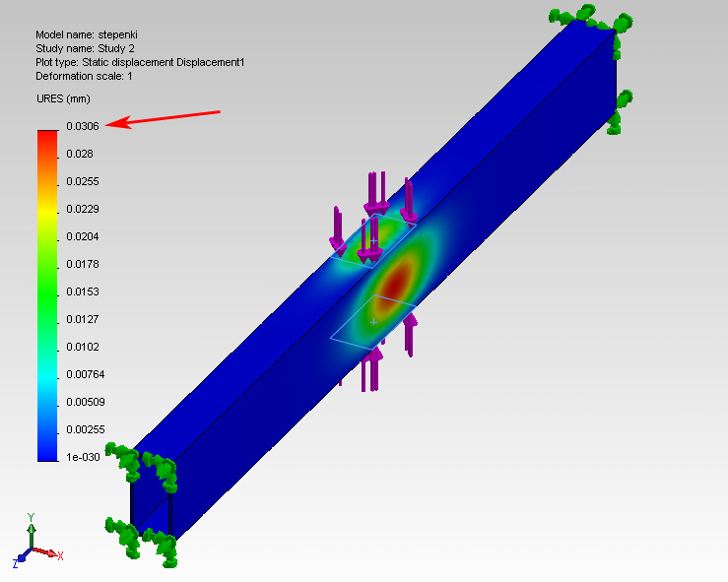Click the legend value 0.00255
Screen dimensions: 728x582
point(86,429)
